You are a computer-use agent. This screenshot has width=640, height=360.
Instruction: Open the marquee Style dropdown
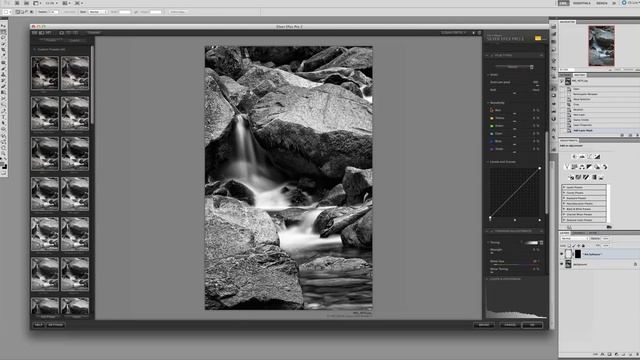(x=98, y=12)
